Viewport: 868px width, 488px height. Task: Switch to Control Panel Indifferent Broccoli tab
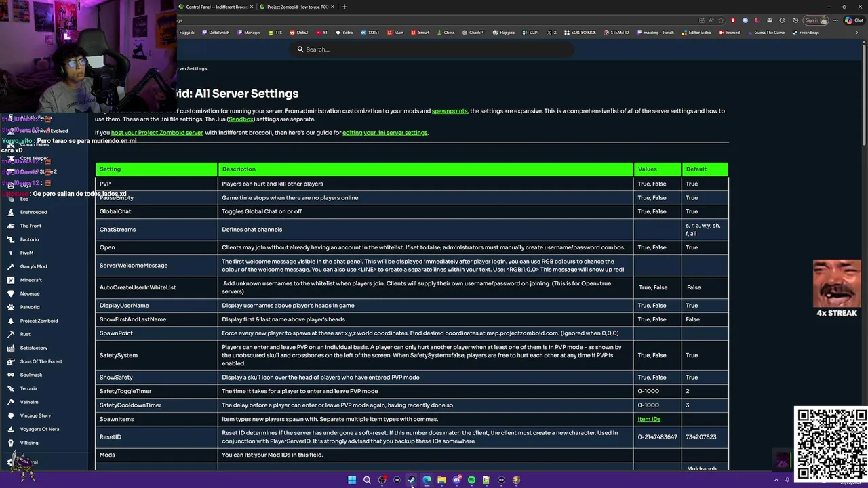click(x=216, y=7)
